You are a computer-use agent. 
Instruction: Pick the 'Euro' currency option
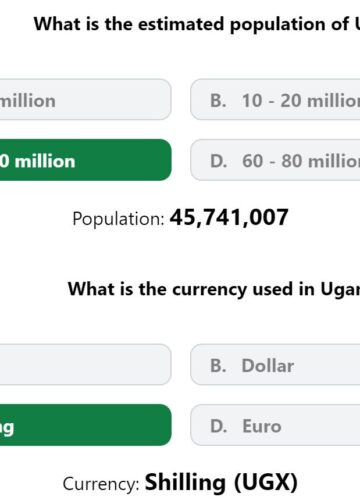pos(275,425)
